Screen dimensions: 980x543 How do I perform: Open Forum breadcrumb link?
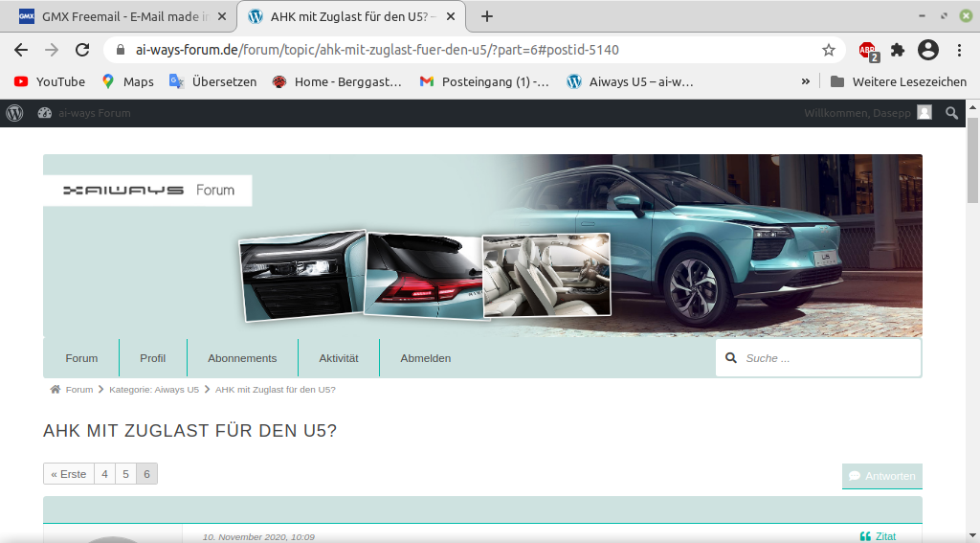pos(79,390)
